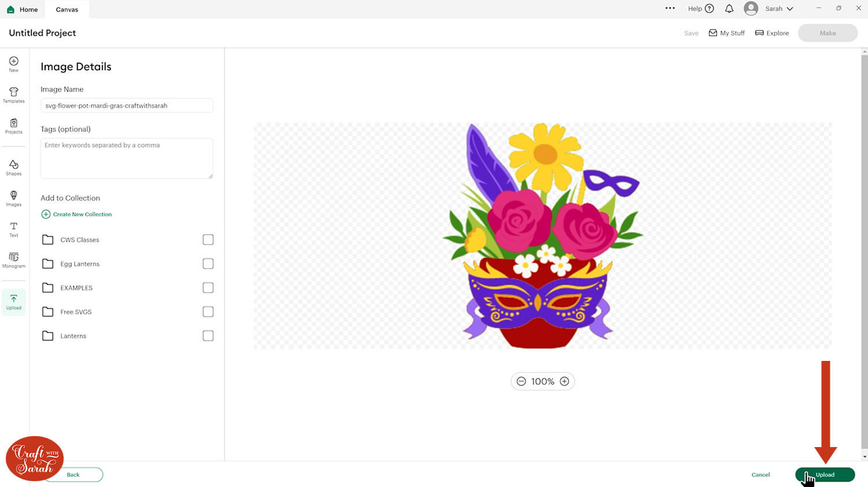The width and height of the screenshot is (868, 487).
Task: Zoom in with the plus icon
Action: [x=564, y=381]
